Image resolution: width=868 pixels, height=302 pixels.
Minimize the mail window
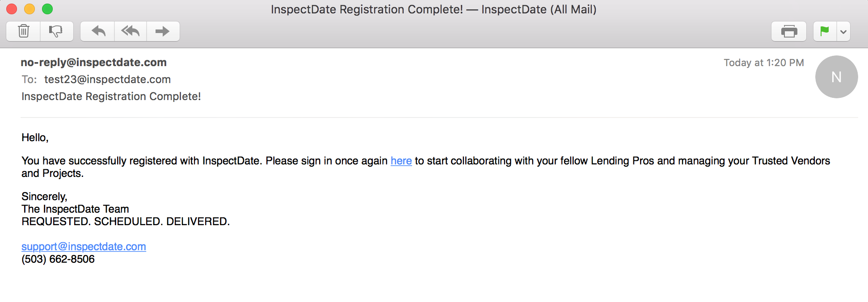tap(29, 9)
